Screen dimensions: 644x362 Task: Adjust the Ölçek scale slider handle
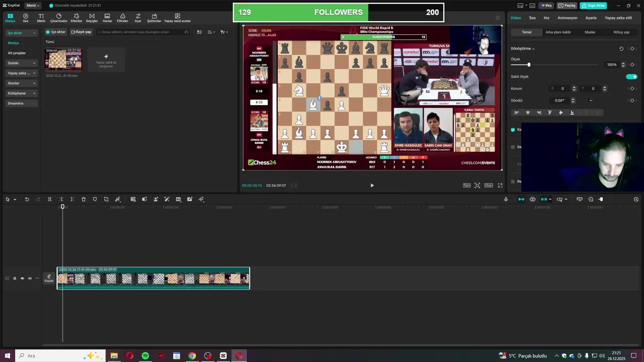(528, 65)
